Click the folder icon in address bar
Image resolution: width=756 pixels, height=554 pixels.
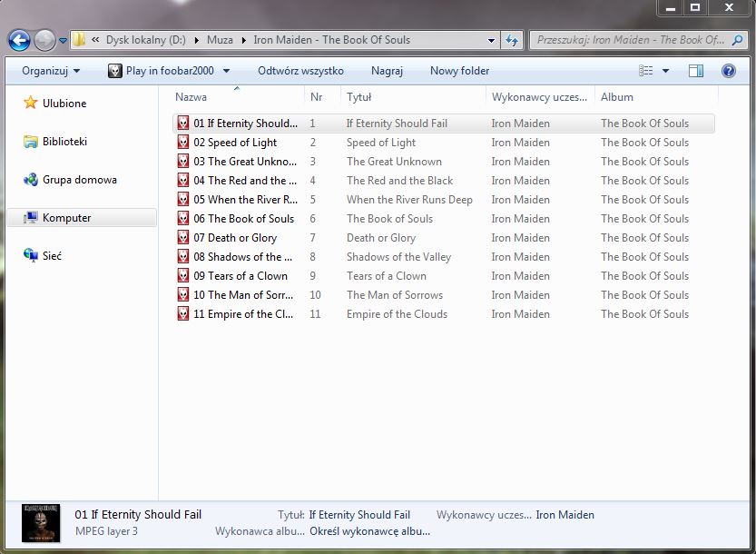coord(79,40)
